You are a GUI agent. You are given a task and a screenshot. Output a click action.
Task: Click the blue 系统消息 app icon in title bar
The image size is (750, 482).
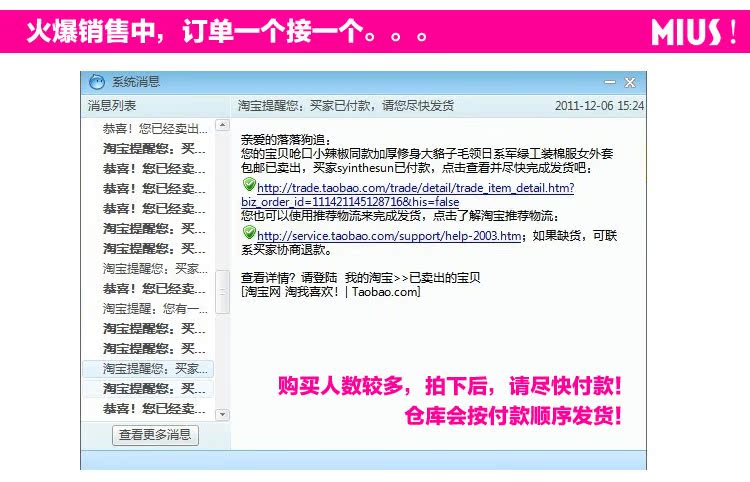tap(97, 82)
